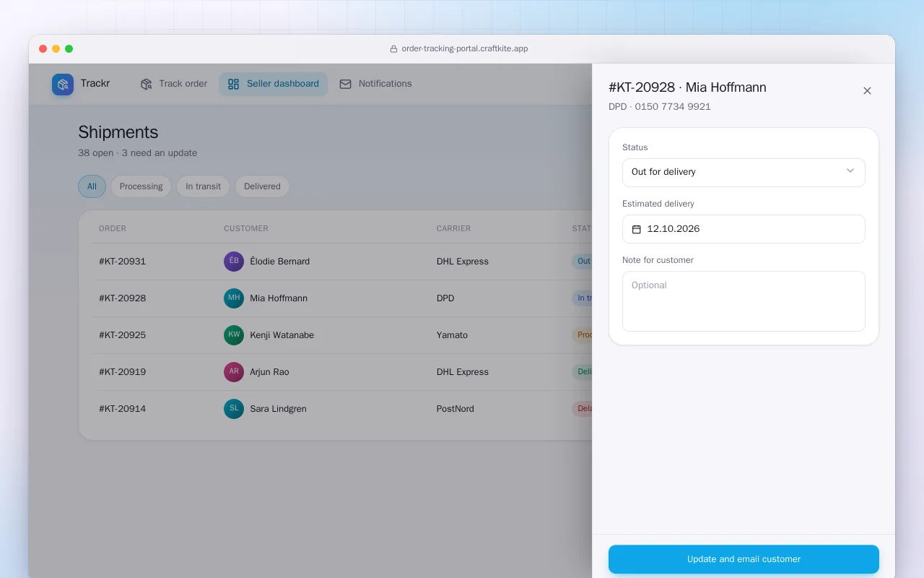Image resolution: width=924 pixels, height=578 pixels.
Task: Select the All filter chip
Action: point(92,186)
